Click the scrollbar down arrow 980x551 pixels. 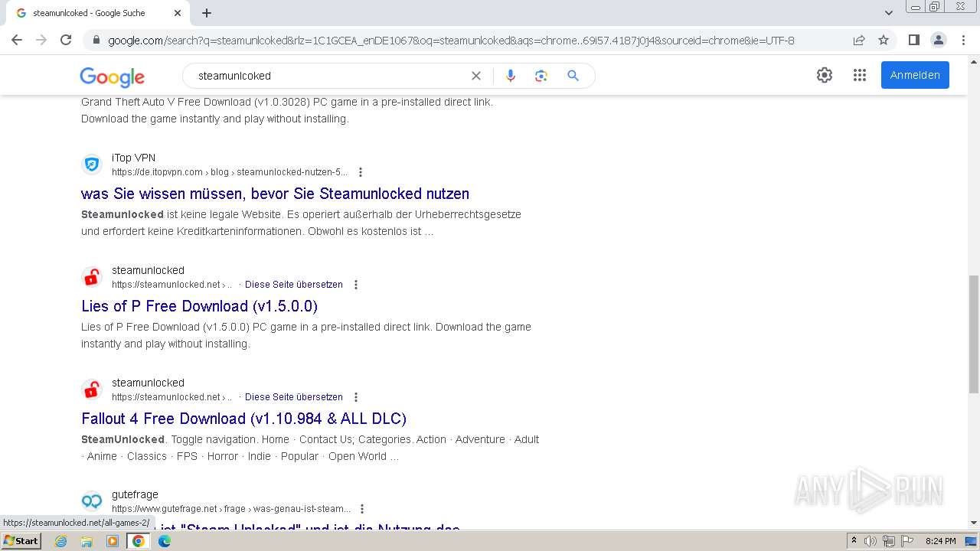coord(973,523)
